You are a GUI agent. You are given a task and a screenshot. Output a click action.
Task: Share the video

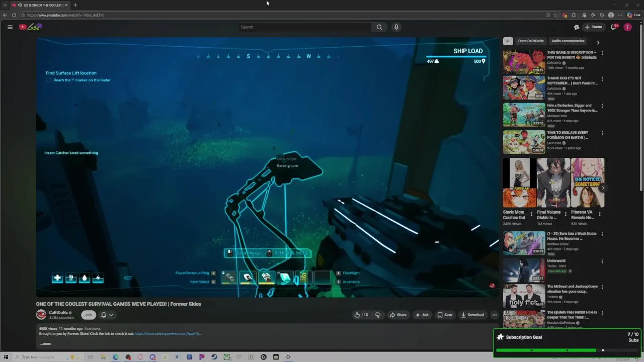(398, 315)
